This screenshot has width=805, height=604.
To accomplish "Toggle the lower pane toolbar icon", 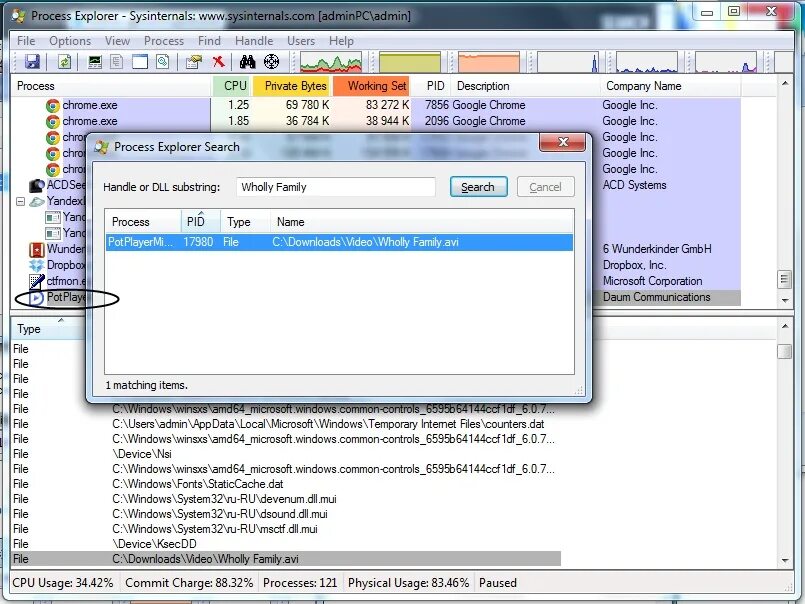I will pos(140,62).
